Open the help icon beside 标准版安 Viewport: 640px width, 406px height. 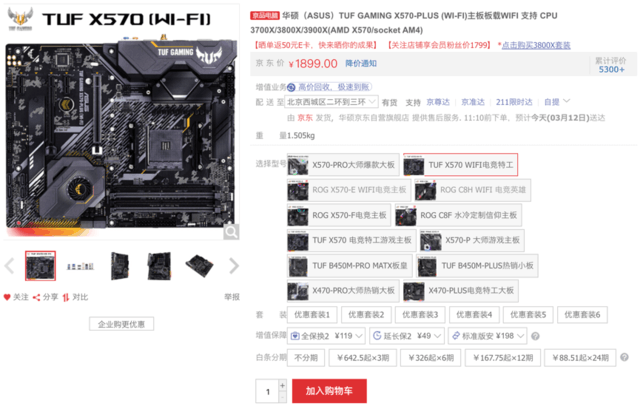(x=535, y=336)
